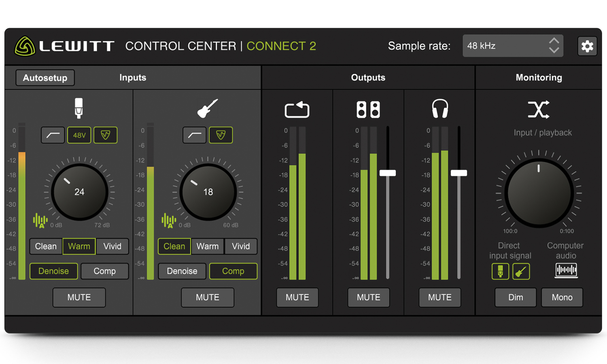Click auto-gain waveform icon on guitar channel
The width and height of the screenshot is (607, 364).
point(169,220)
